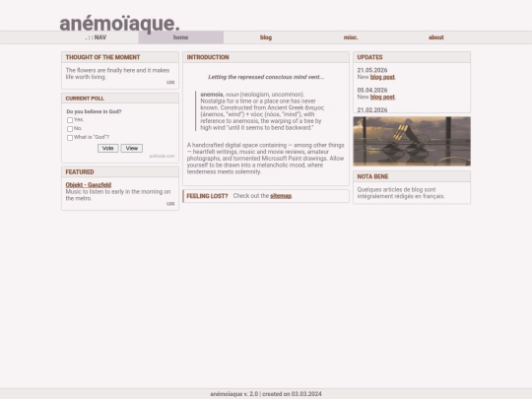Open the Objekt - Ganzfeld featured link

89,185
